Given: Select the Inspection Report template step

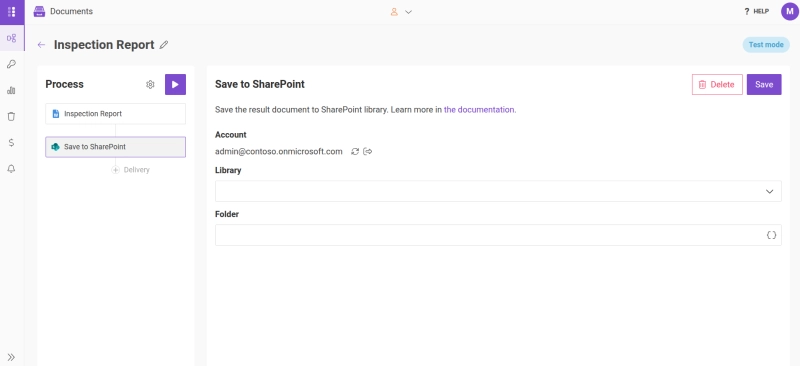Looking at the screenshot, I should click(x=115, y=114).
